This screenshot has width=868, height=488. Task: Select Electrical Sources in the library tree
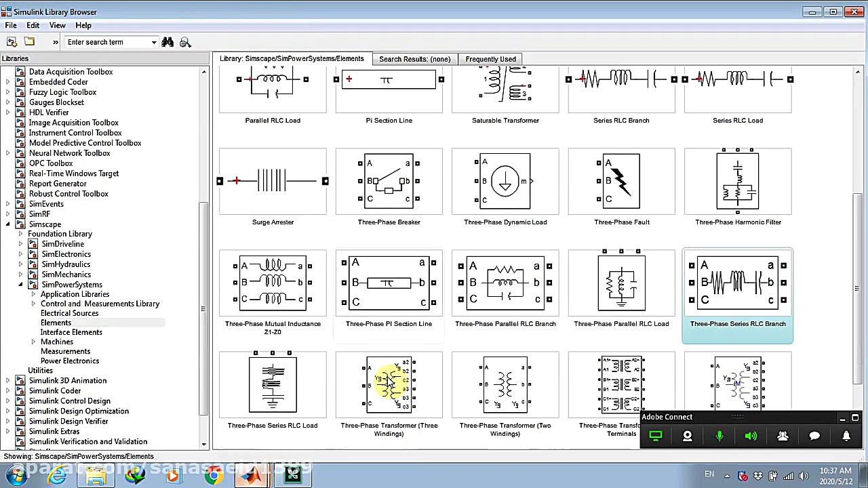69,313
